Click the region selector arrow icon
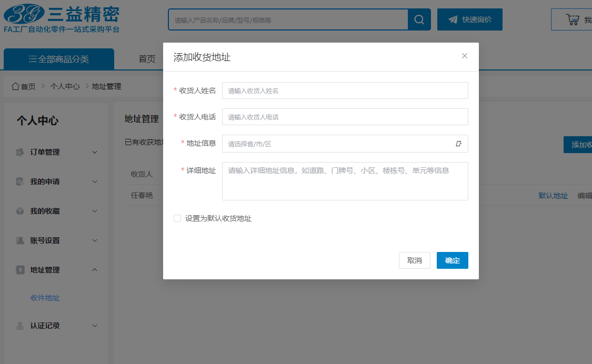 (x=459, y=144)
